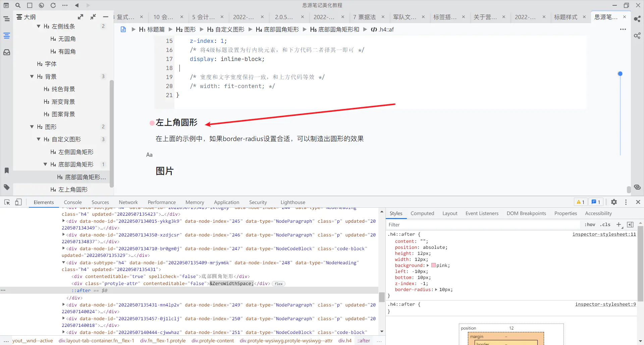Toggle device toolbar in DevTools
Viewport: 644px width, 345px height.
pos(18,202)
